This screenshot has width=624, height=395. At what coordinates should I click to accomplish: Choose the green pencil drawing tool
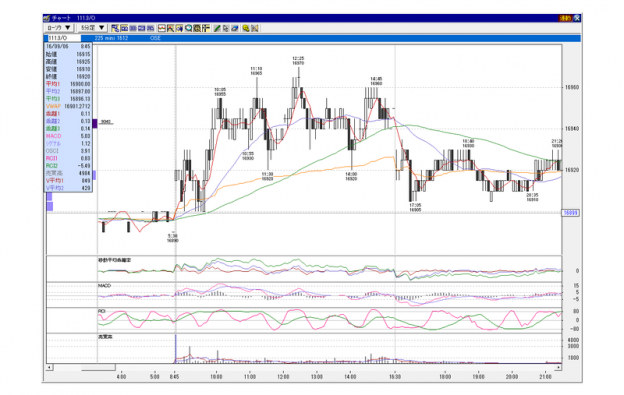coord(217,28)
